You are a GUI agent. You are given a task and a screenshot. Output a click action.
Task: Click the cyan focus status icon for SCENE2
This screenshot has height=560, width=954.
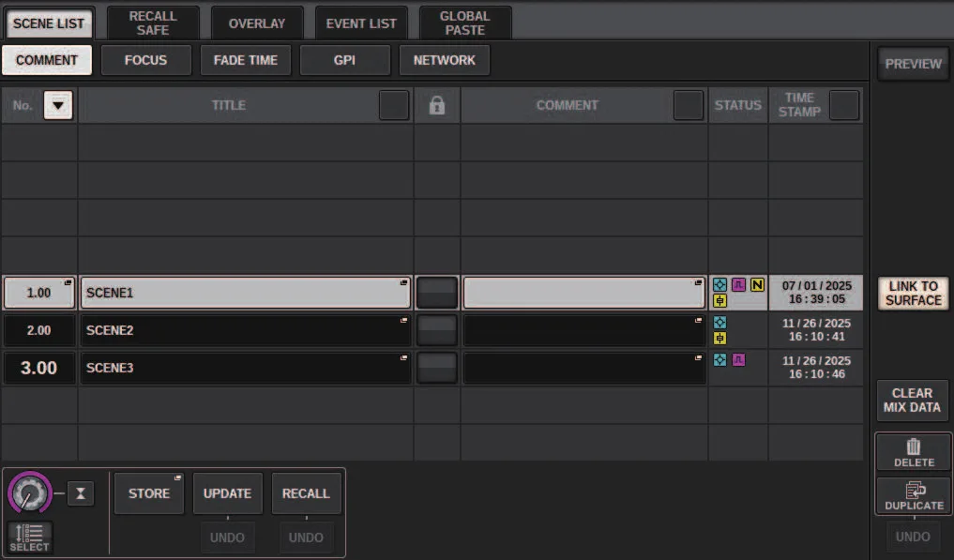pyautogui.click(x=719, y=323)
